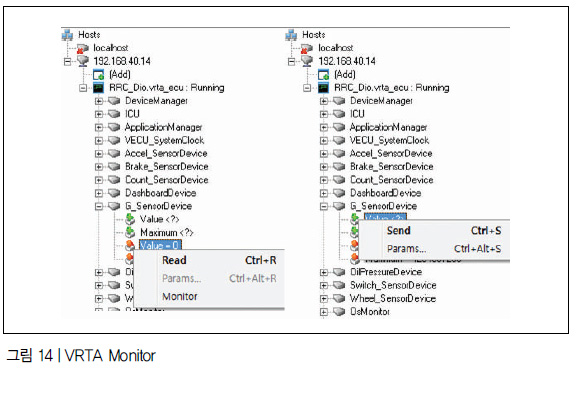Screen dimensions: 578x394
Task: Click the disconnected localhost icon in right tree
Action: pyautogui.click(x=307, y=48)
